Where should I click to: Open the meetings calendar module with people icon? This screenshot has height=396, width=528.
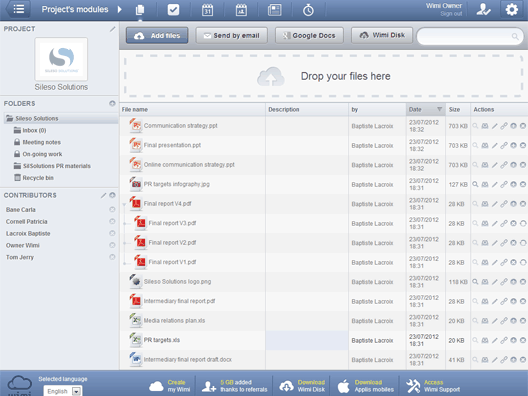point(241,10)
